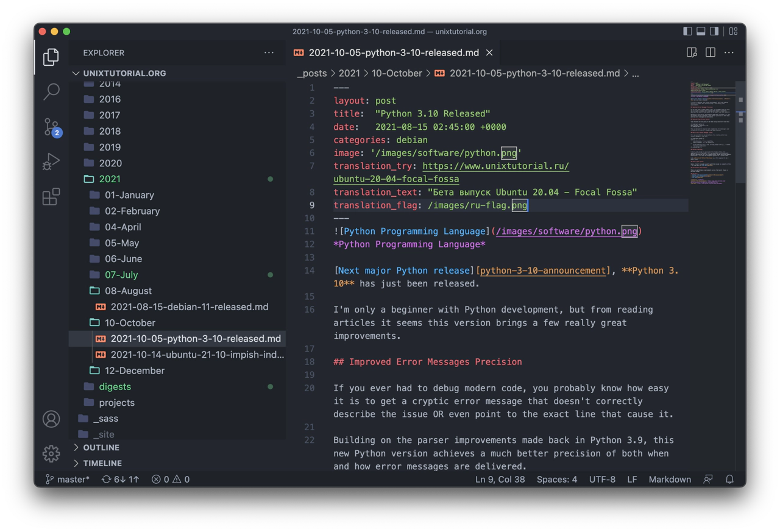This screenshot has height=532, width=780.
Task: Click Ln 9, Col 38 cursor position
Action: [x=500, y=480]
